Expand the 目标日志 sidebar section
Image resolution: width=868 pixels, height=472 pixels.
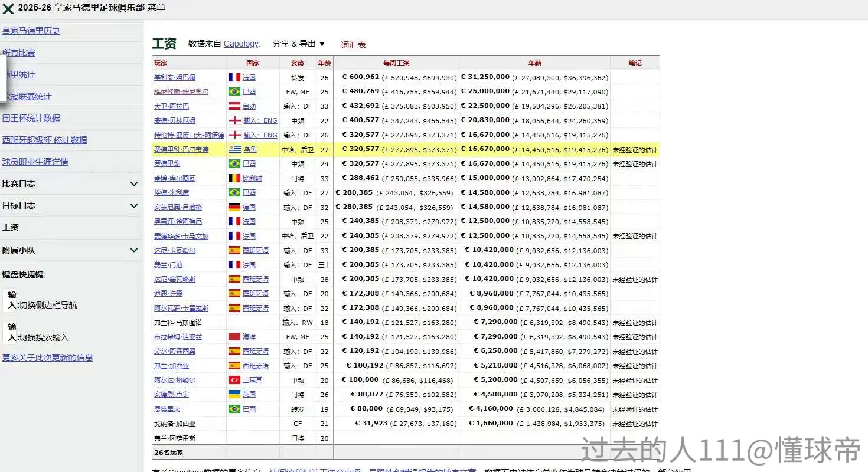133,205
